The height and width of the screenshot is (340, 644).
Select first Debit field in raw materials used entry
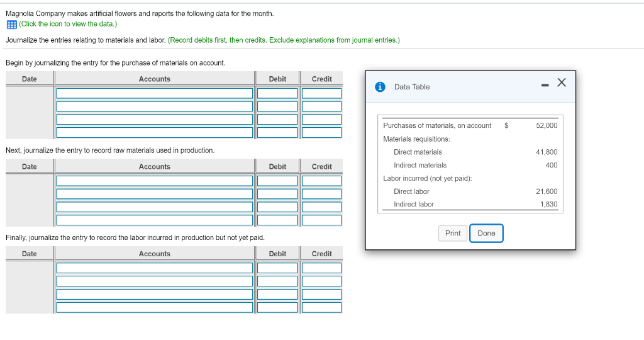pos(277,181)
